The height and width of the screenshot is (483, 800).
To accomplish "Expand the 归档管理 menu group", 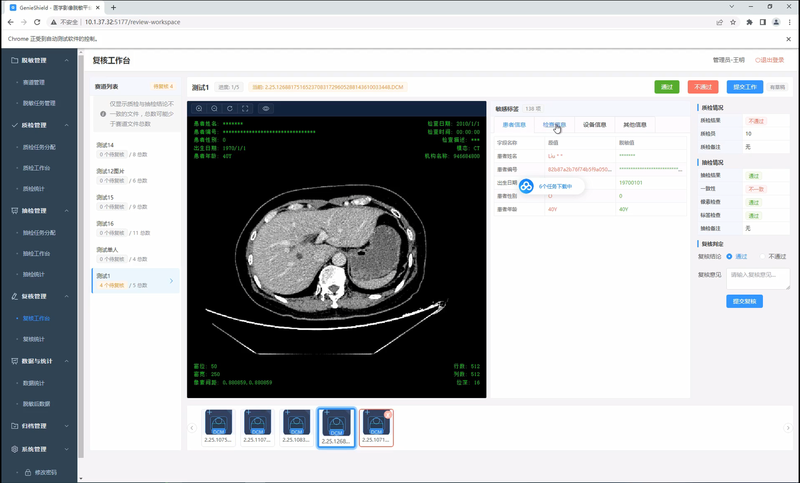I will point(66,426).
